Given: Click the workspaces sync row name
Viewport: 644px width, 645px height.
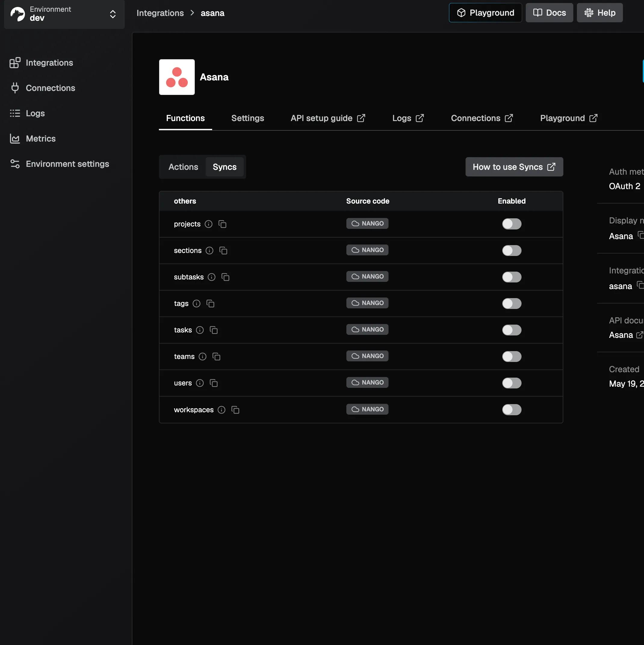Looking at the screenshot, I should [194, 410].
